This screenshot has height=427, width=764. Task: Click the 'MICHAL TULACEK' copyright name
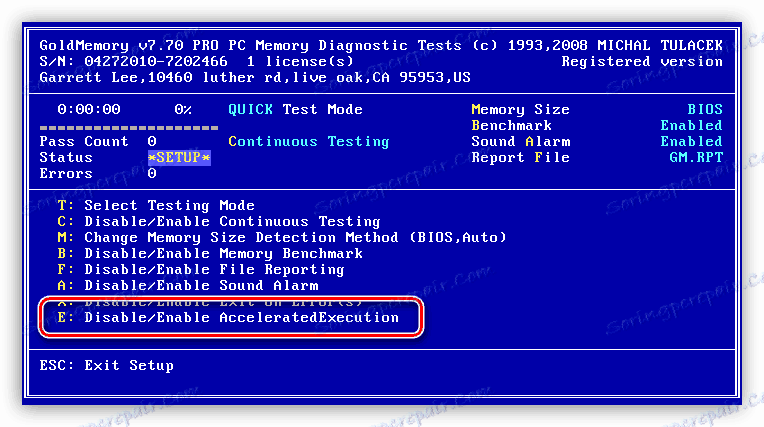tap(660, 46)
